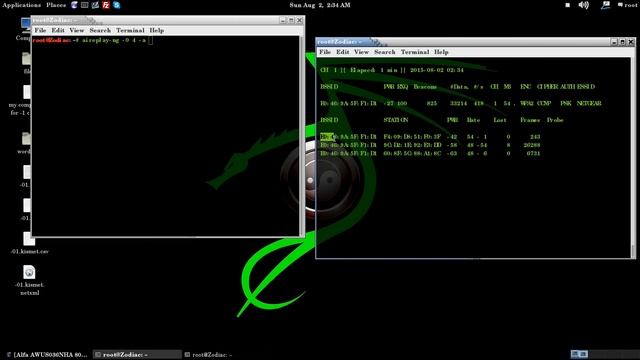Click the highlighted BSSID start in first station row
640x360 pixels.
coord(327,137)
